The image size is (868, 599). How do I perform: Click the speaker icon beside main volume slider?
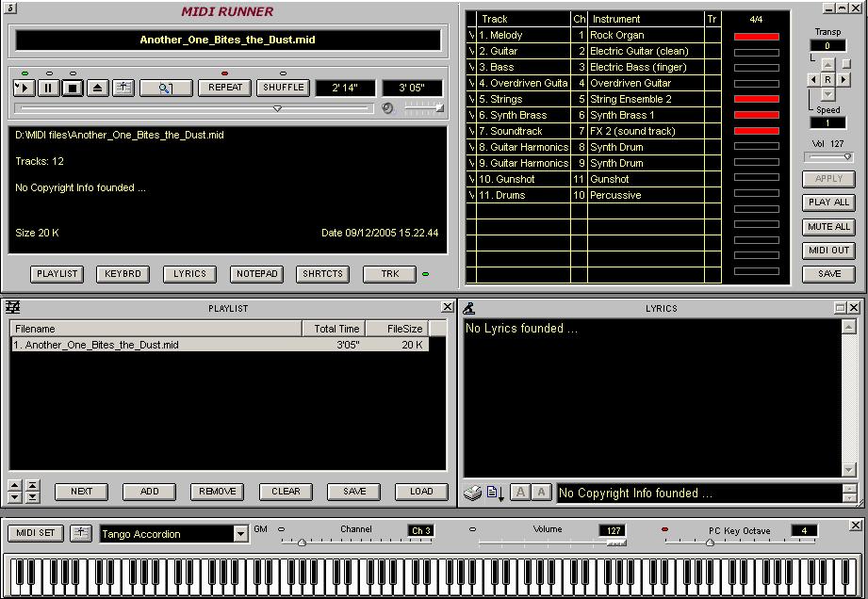pos(387,108)
